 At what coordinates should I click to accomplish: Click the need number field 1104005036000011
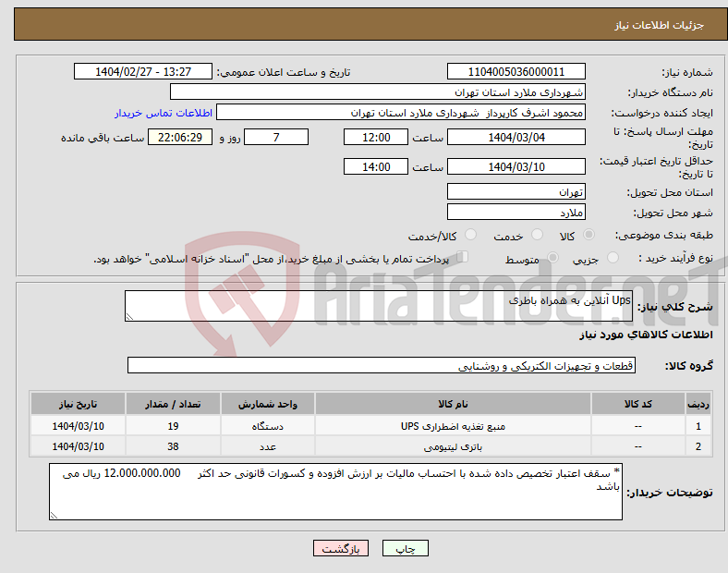(x=516, y=71)
